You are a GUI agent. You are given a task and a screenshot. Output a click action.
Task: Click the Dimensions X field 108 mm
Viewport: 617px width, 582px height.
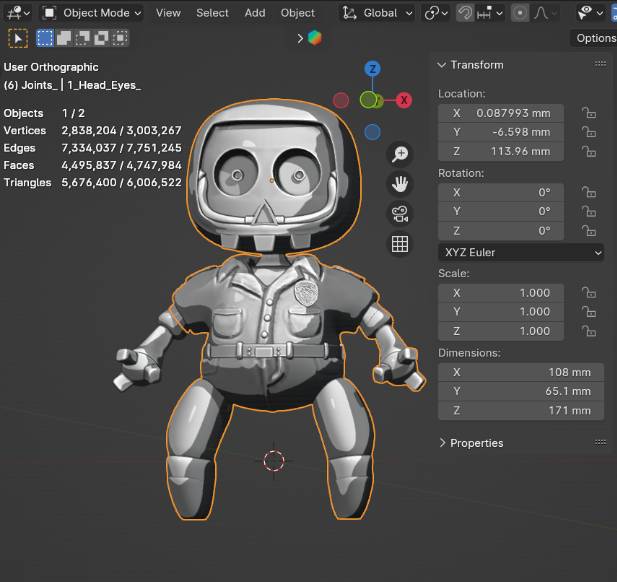[521, 372]
